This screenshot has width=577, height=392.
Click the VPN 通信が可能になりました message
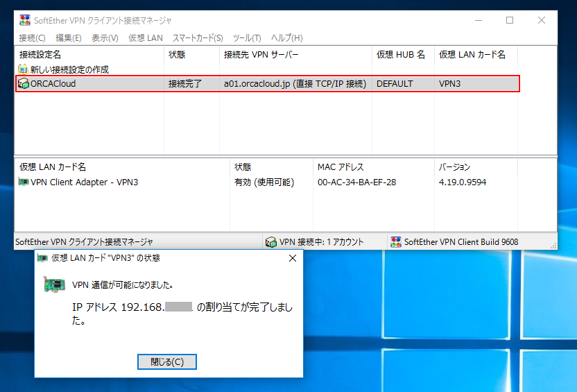(123, 284)
